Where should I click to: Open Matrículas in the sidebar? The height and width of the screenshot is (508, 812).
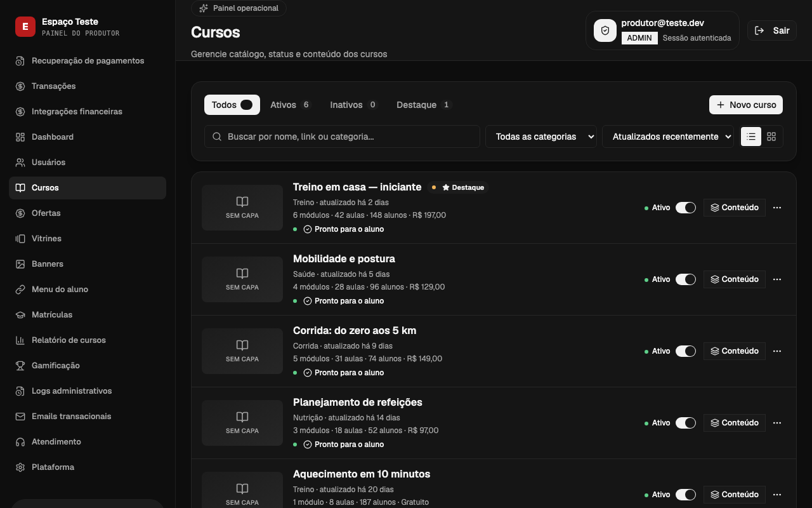click(88, 315)
